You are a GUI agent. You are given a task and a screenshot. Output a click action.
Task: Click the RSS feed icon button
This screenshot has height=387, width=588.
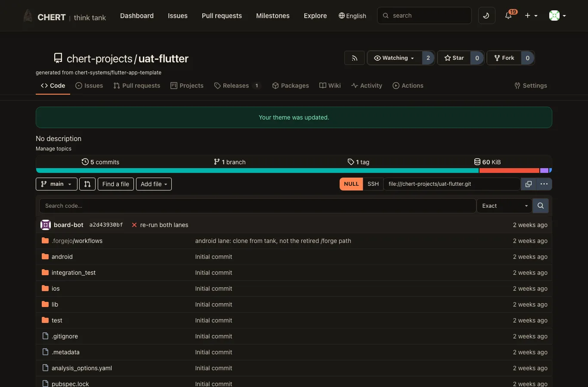355,58
